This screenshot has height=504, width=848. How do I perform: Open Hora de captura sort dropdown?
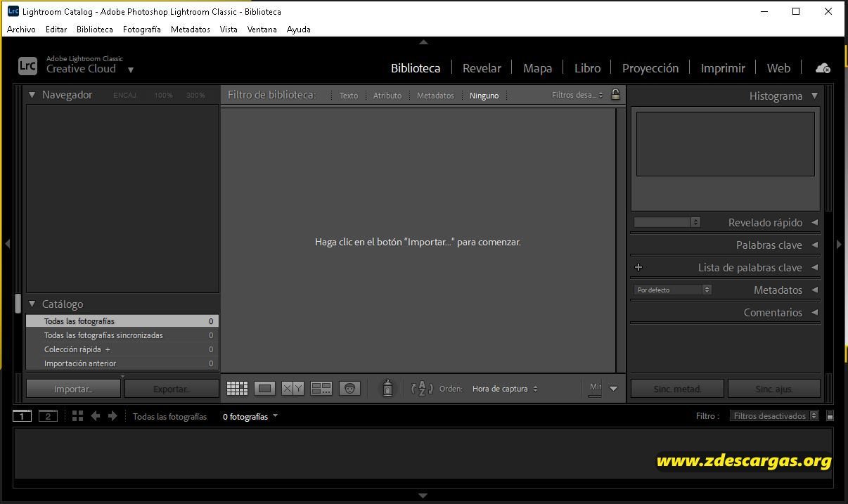(505, 389)
